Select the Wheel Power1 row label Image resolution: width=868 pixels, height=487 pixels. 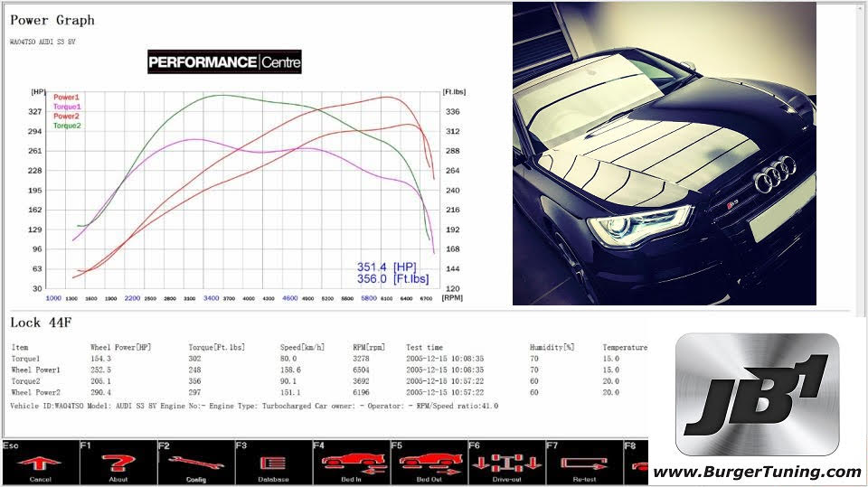point(35,370)
